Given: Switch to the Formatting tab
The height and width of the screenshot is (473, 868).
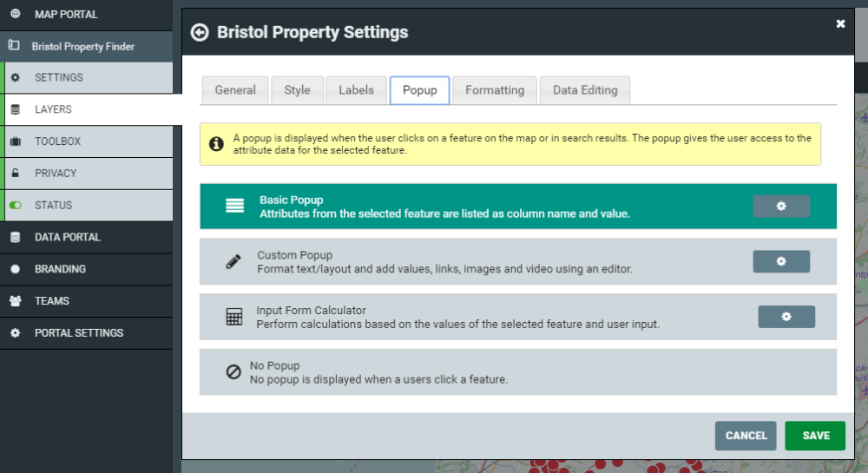Looking at the screenshot, I should 495,90.
